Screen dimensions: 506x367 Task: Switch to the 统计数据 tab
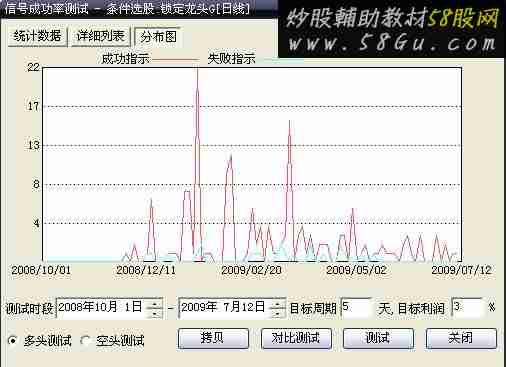click(x=37, y=36)
